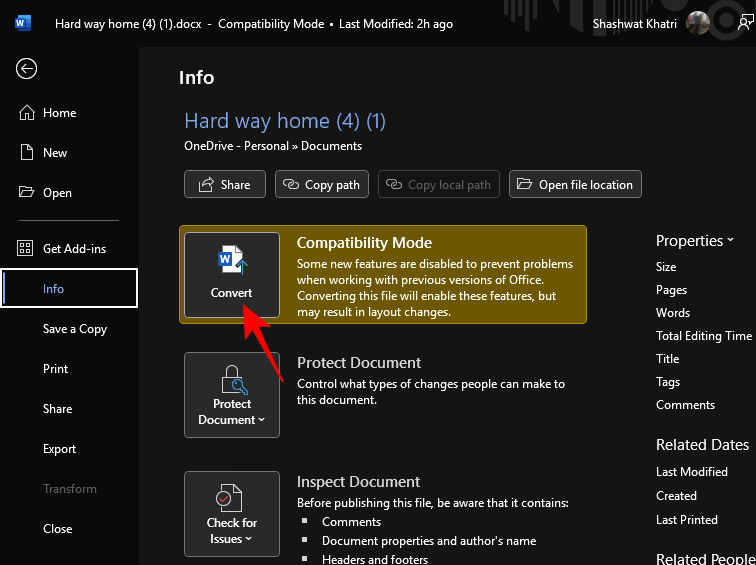This screenshot has height=565, width=756.
Task: Open the user profile picture
Action: 698,22
